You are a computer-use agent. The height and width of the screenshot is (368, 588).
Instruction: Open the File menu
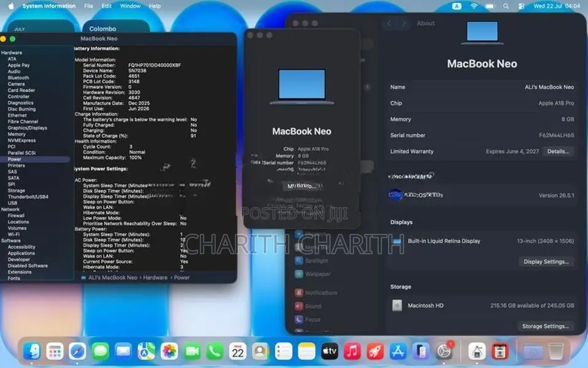[88, 6]
